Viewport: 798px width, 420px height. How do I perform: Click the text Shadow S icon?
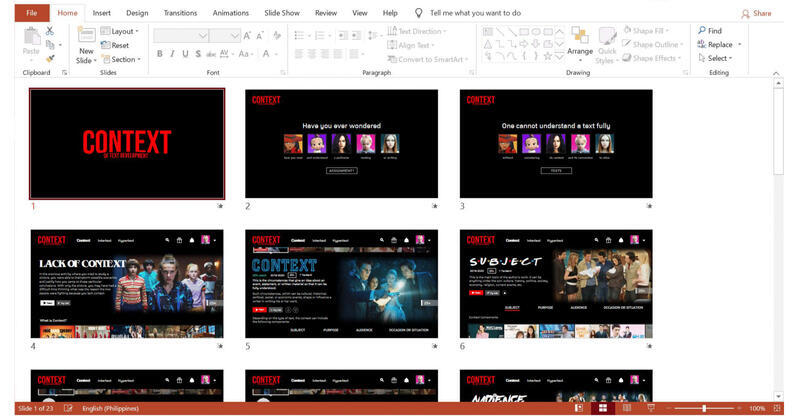tap(198, 54)
